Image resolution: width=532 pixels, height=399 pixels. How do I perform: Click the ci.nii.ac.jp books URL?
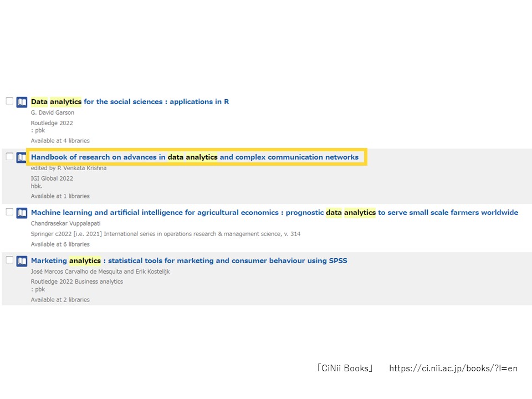click(x=453, y=369)
